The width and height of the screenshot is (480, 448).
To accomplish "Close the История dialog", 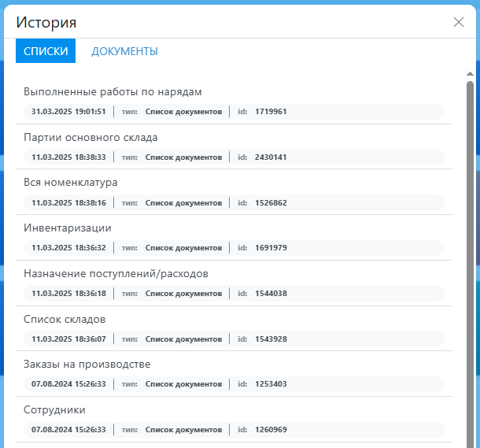I will click(x=459, y=22).
